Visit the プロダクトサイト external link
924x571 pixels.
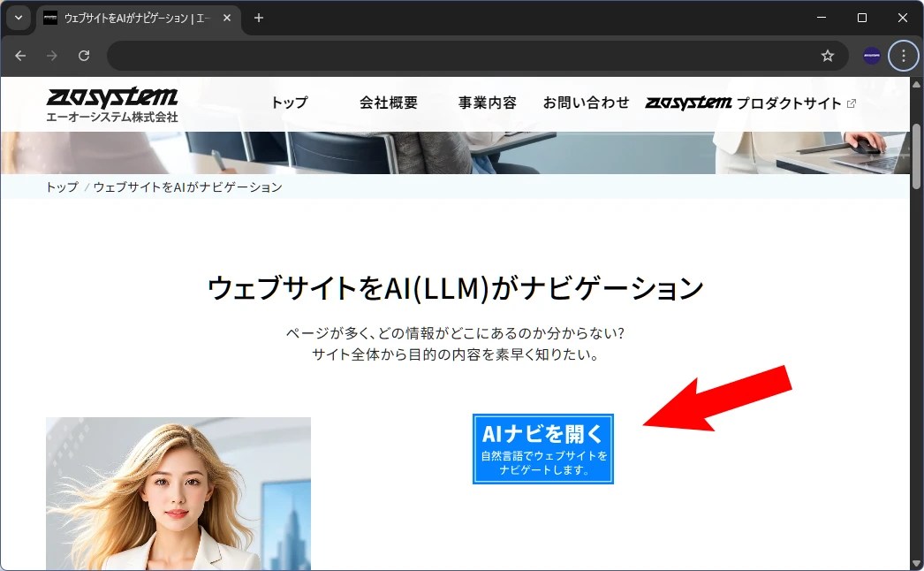[751, 103]
